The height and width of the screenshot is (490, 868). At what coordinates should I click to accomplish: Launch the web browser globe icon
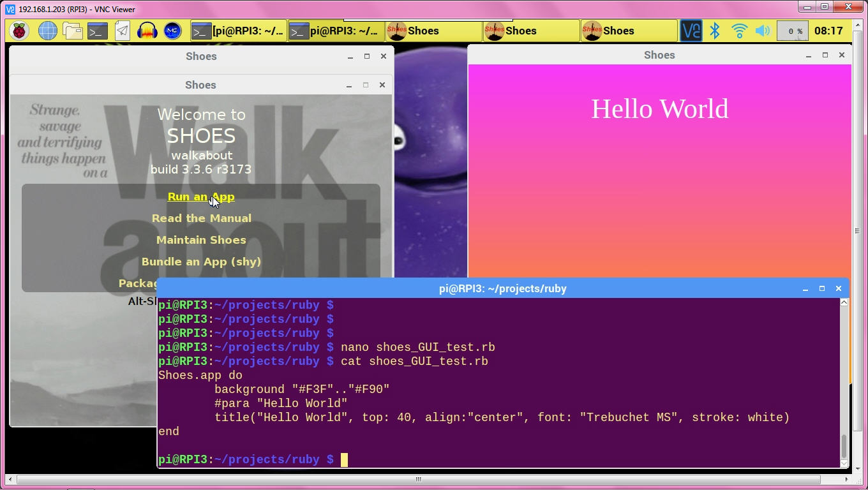click(x=47, y=31)
